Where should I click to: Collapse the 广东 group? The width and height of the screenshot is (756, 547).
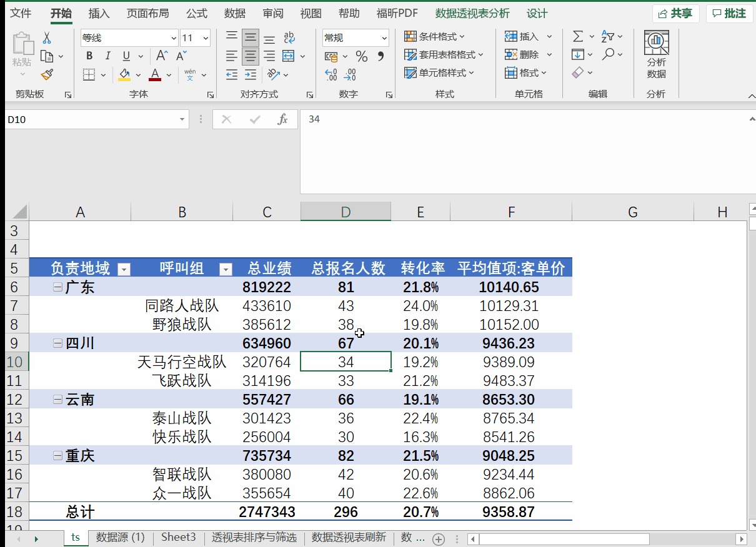click(58, 287)
